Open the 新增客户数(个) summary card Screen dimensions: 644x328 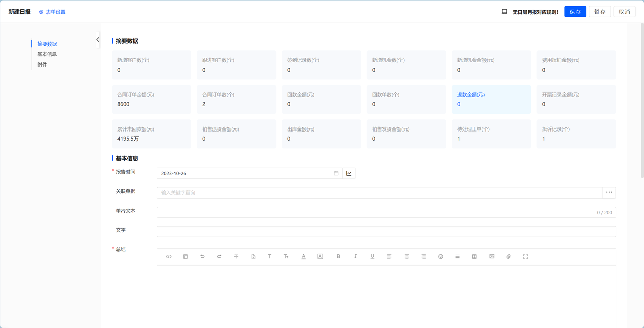[151, 65]
